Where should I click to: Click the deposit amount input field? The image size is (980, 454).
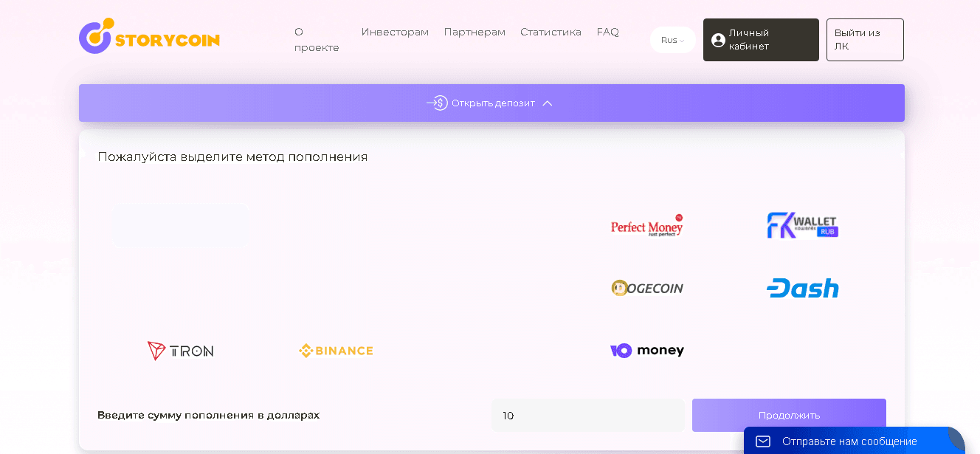tap(588, 416)
